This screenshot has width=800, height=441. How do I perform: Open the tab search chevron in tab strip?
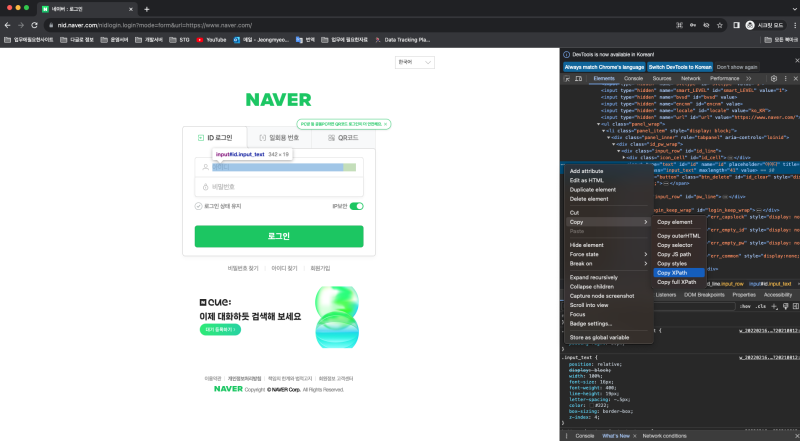pos(795,9)
